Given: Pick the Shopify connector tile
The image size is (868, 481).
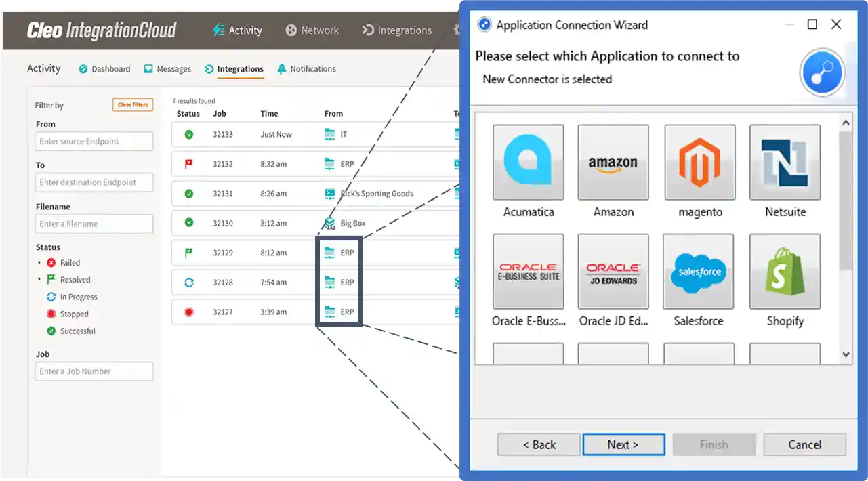Looking at the screenshot, I should click(785, 271).
